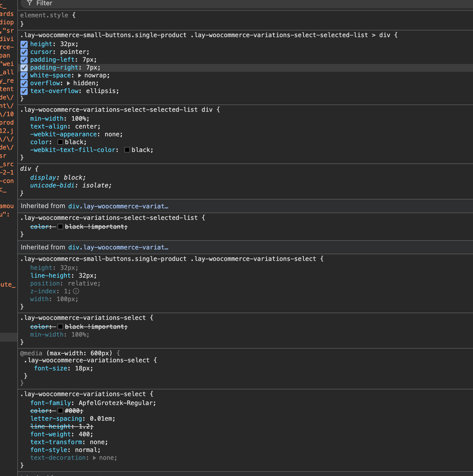Click the -webkit-text-fill-color black swatch

click(x=127, y=150)
